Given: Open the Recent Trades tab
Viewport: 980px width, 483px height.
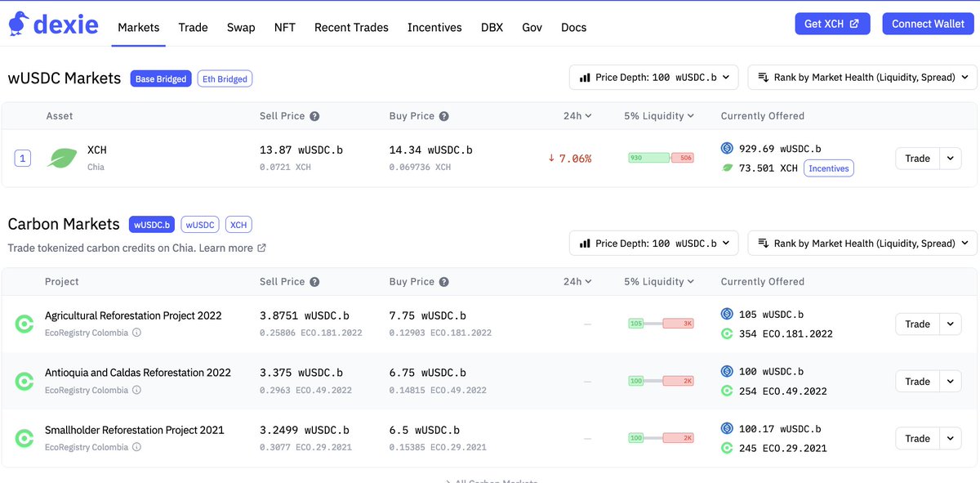Looking at the screenshot, I should pyautogui.click(x=351, y=27).
